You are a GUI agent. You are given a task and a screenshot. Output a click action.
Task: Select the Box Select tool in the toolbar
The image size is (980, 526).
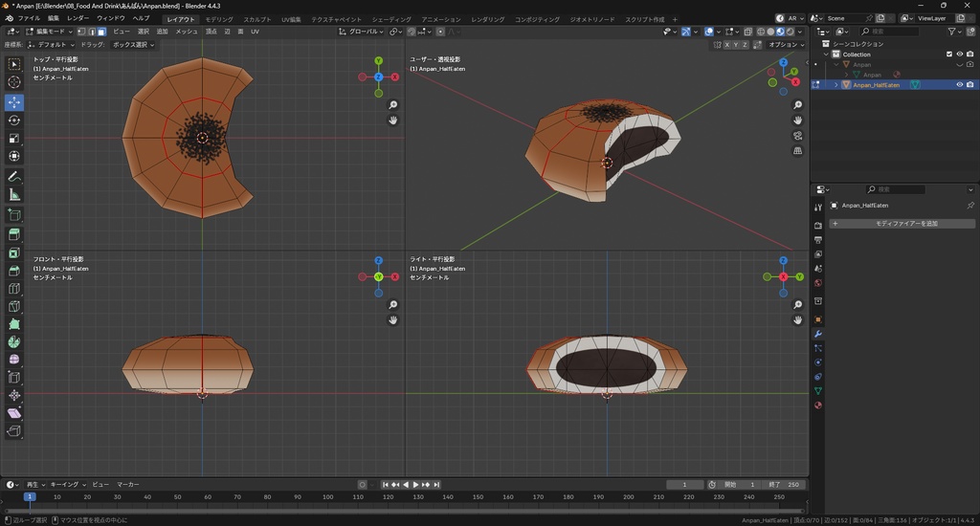tap(13, 64)
